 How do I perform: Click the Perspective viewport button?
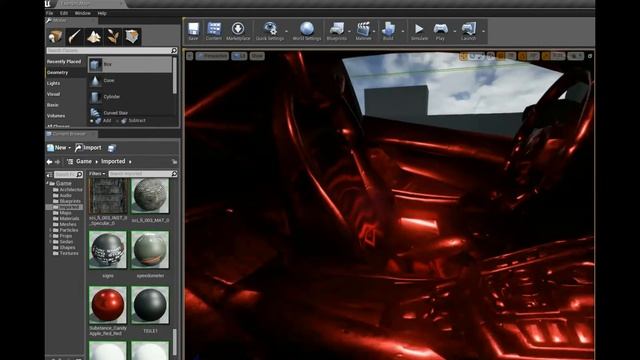coord(212,56)
